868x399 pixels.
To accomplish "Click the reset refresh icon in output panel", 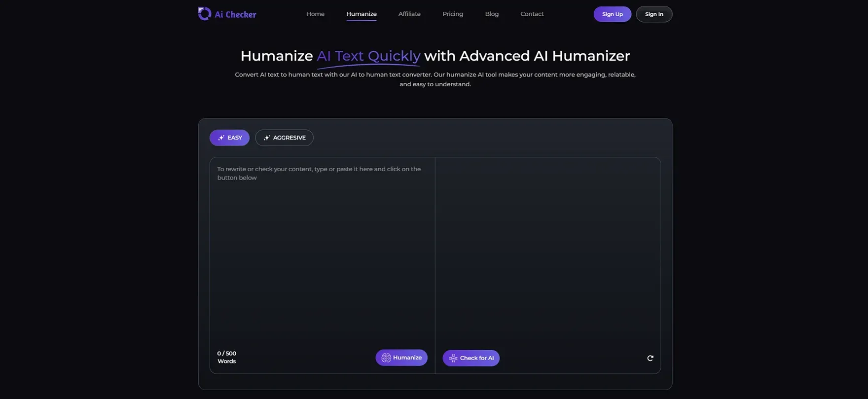I will [650, 358].
